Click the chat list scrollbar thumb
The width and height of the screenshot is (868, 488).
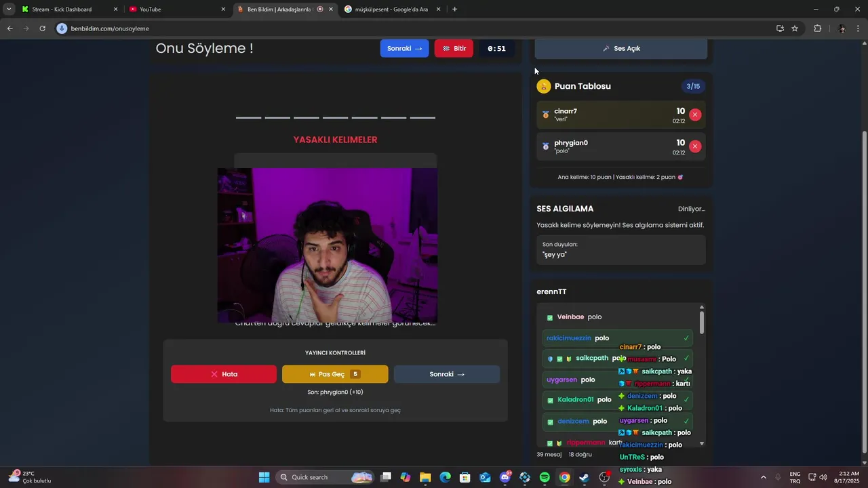pos(702,323)
